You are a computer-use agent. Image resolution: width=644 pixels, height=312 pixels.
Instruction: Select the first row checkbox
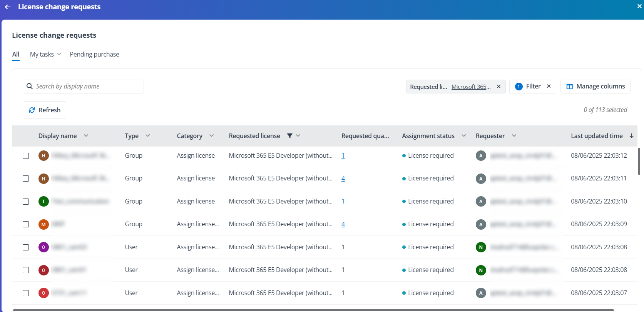[x=26, y=156]
